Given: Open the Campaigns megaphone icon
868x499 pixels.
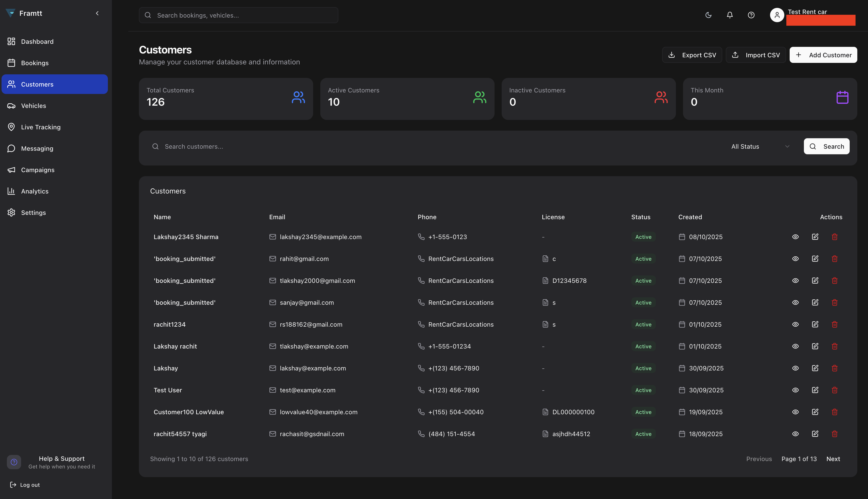Looking at the screenshot, I should [11, 170].
